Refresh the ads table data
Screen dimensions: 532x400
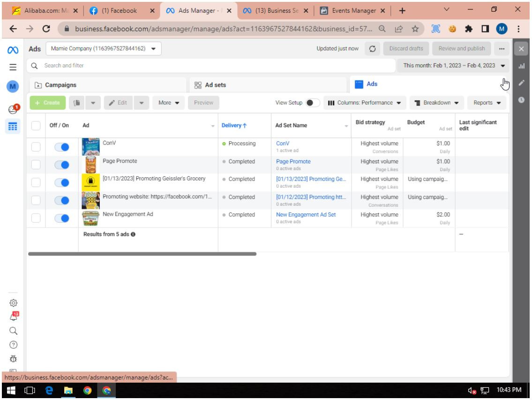tap(372, 49)
